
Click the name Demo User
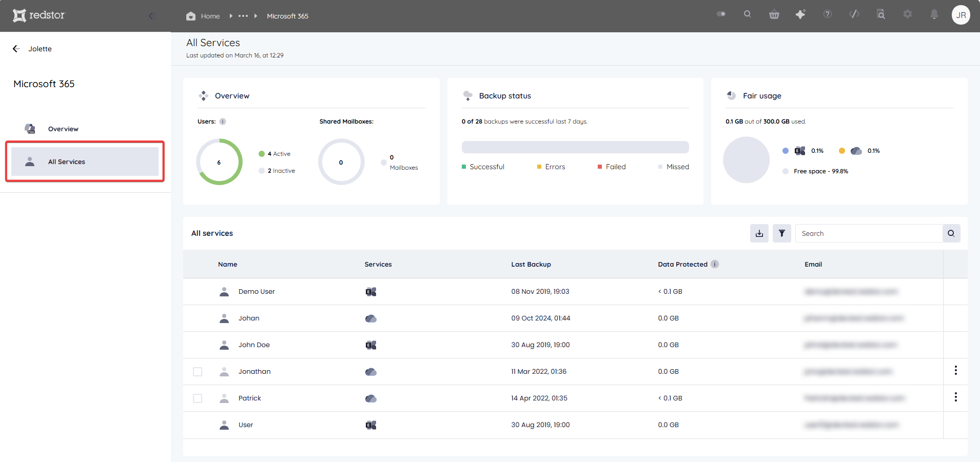pos(257,292)
